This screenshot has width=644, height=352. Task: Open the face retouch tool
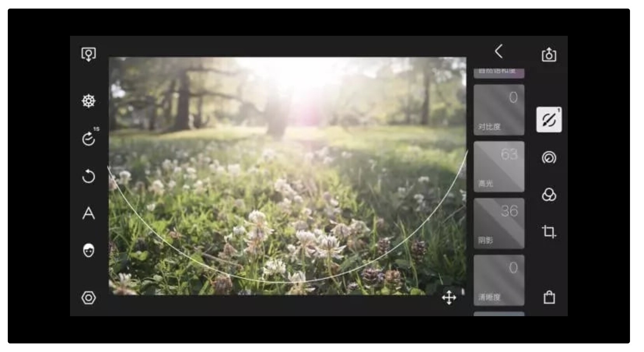pos(88,250)
